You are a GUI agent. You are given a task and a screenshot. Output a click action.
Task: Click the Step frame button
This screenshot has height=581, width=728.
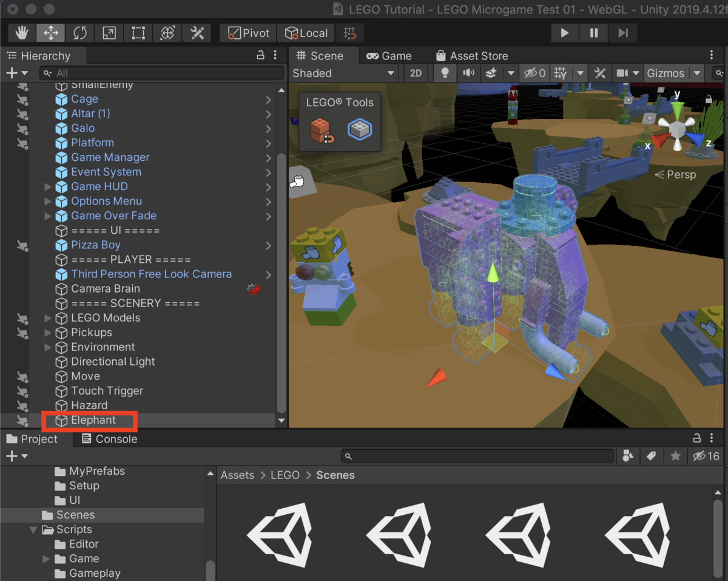[623, 33]
